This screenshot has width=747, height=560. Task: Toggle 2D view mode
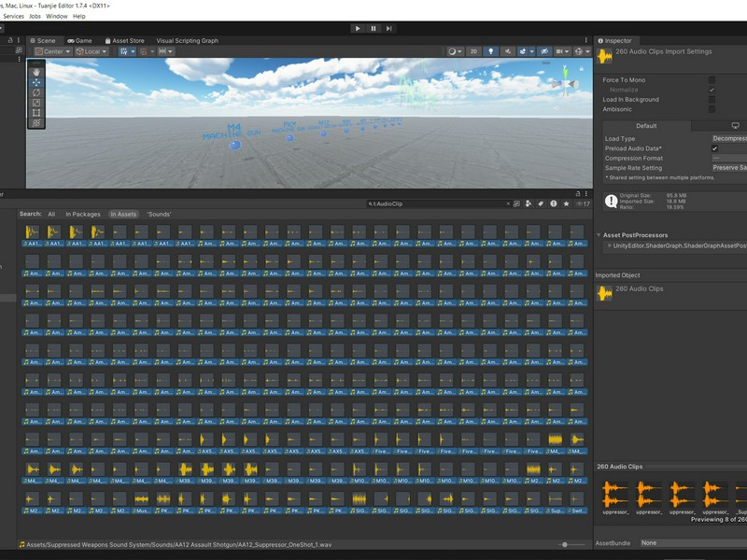click(x=473, y=51)
